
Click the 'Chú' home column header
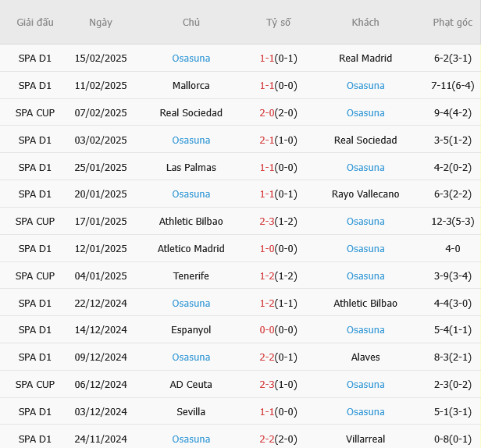[191, 23]
